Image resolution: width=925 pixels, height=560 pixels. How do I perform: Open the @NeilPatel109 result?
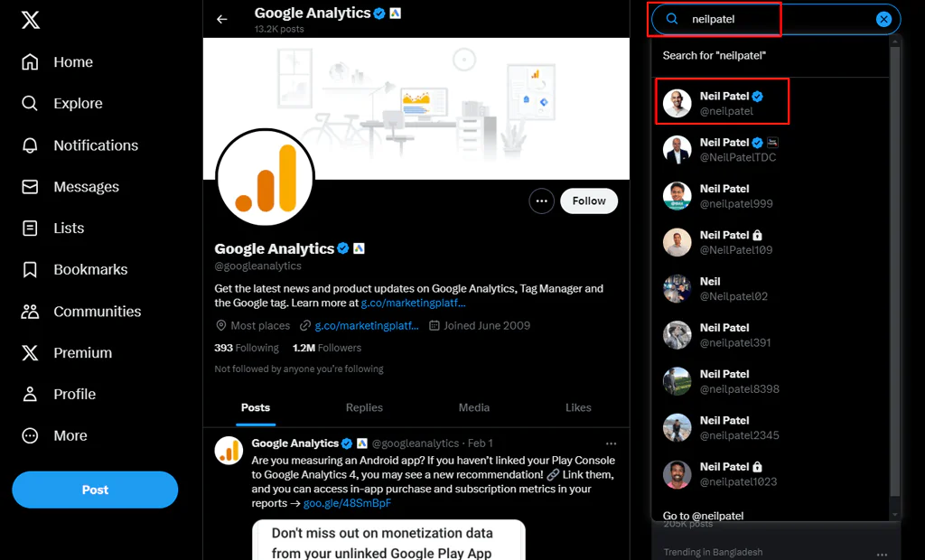tap(771, 242)
